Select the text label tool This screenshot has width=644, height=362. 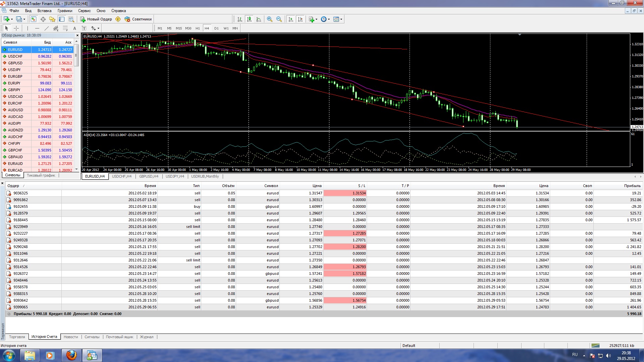coord(84,28)
